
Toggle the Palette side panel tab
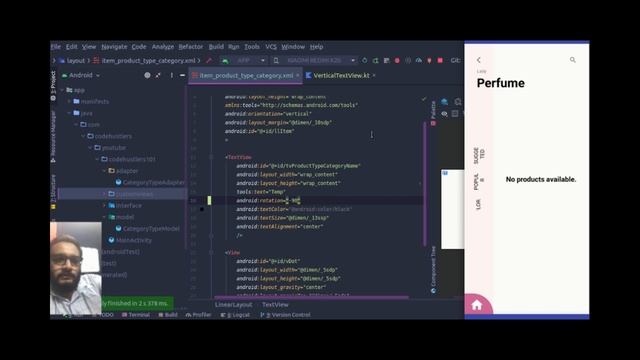click(x=433, y=113)
